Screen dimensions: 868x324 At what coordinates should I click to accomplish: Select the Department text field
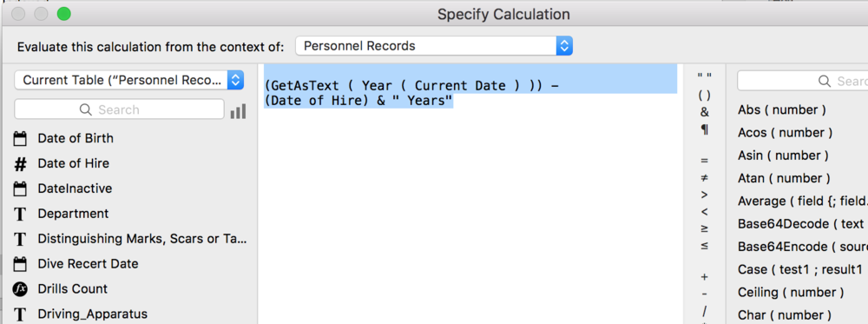[73, 214]
